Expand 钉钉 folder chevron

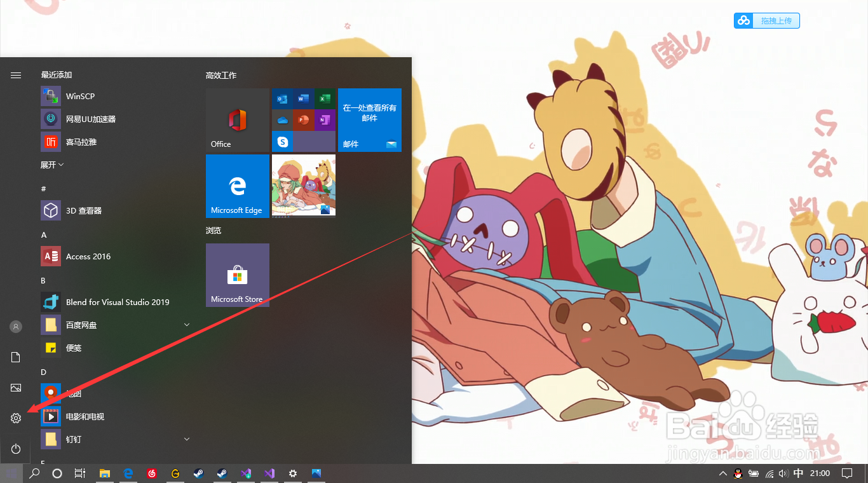click(187, 439)
